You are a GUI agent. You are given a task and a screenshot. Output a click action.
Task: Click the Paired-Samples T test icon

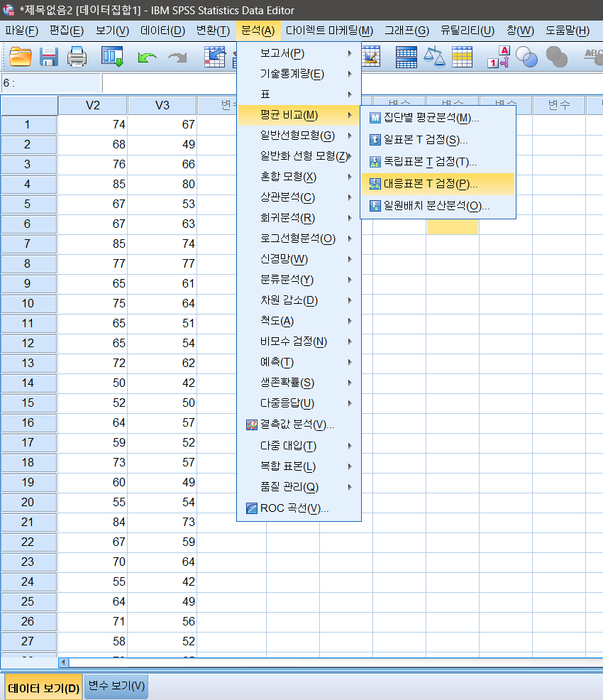point(375,184)
